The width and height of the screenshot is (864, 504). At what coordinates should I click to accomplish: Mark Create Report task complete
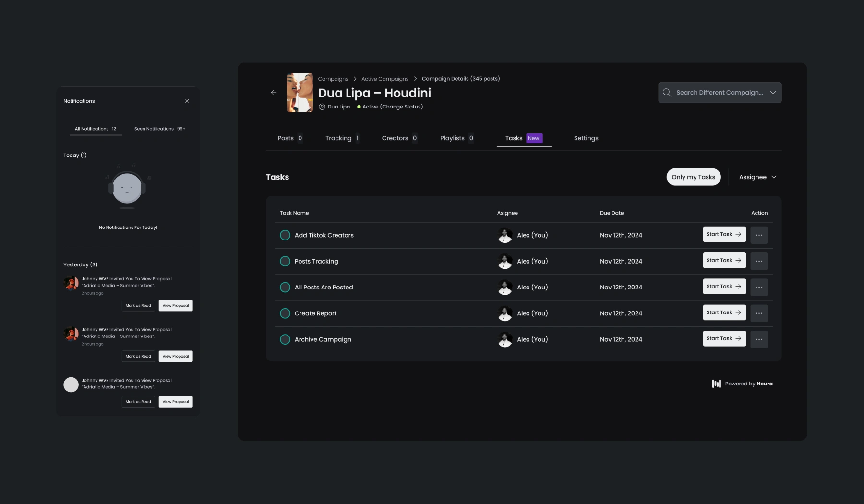coord(285,313)
